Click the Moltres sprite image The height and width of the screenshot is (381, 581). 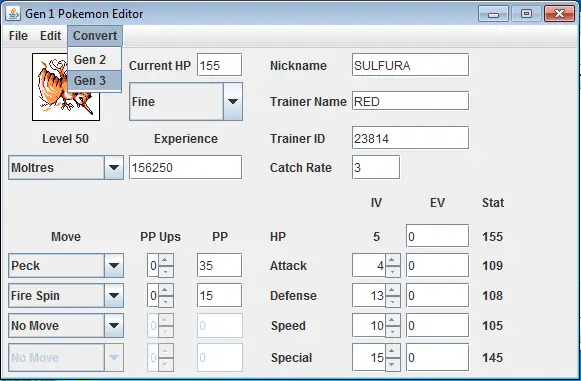coord(66,87)
